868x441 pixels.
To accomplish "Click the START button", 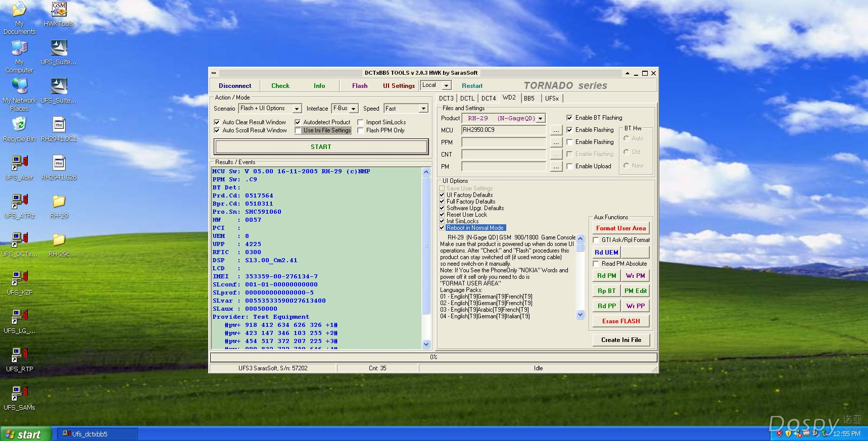I will (x=321, y=147).
